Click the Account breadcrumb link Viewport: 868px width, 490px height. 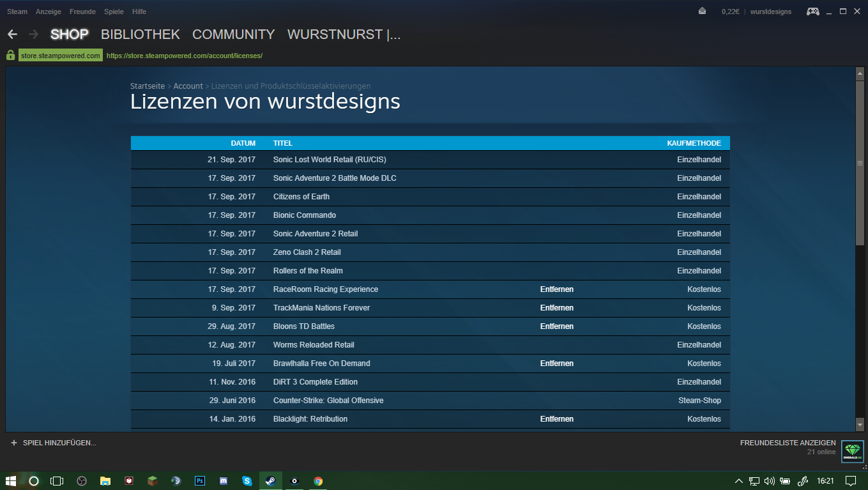click(188, 86)
